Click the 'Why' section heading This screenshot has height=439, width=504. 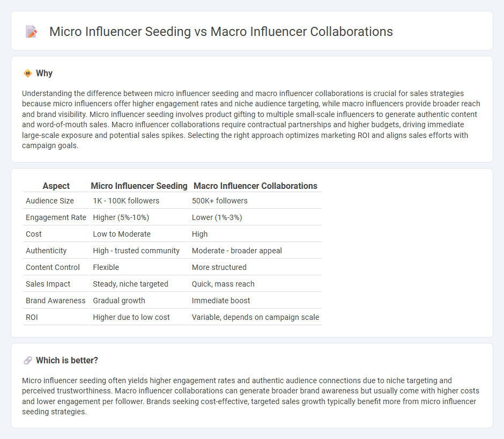click(44, 74)
